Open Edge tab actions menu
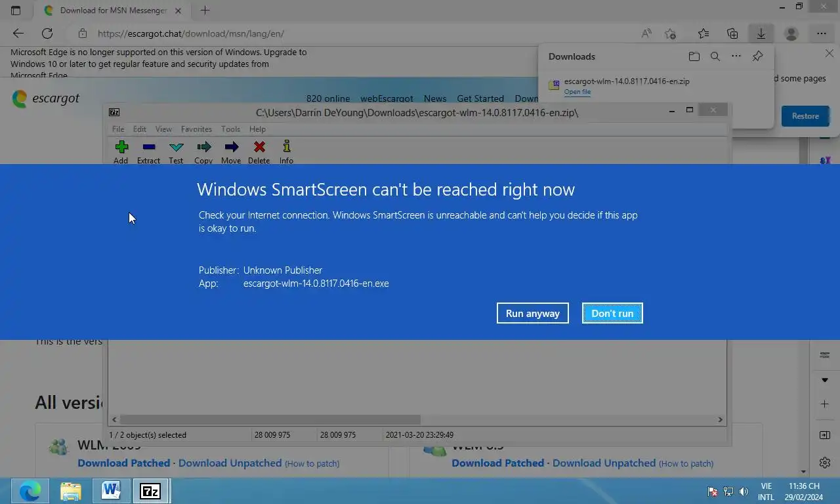The image size is (840, 504). pos(16,10)
